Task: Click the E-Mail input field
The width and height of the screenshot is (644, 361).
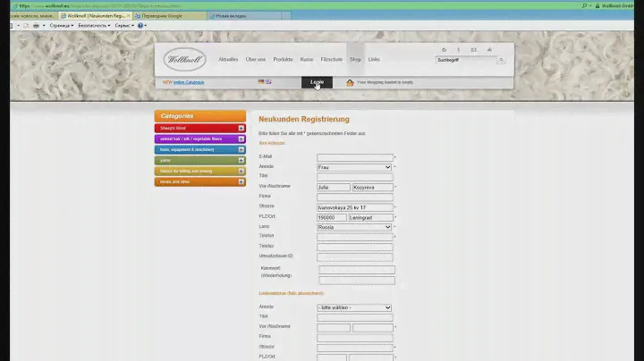Action: tap(354, 157)
